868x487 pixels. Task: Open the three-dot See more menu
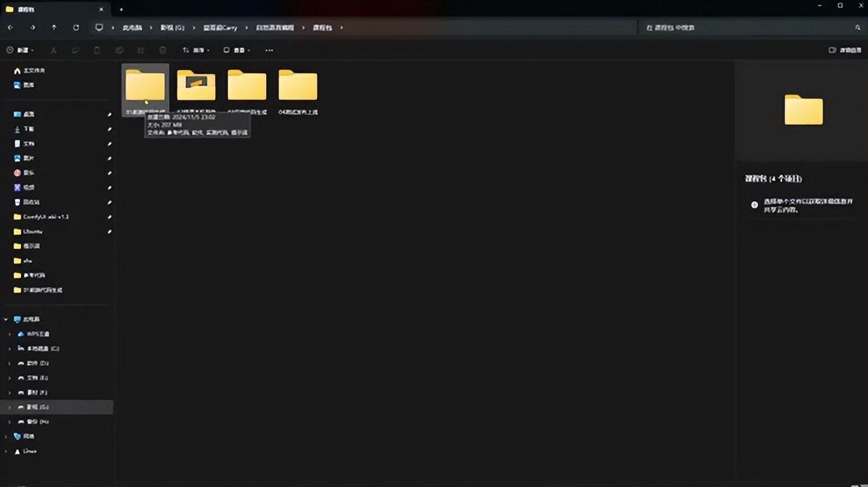coord(269,50)
